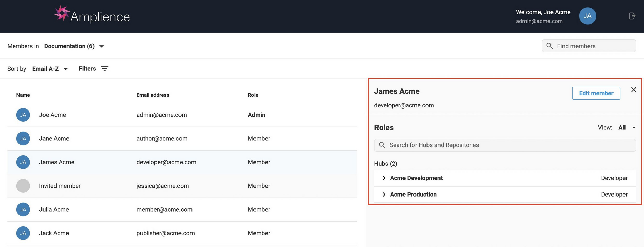Click admin@acme.com in the header

click(539, 21)
